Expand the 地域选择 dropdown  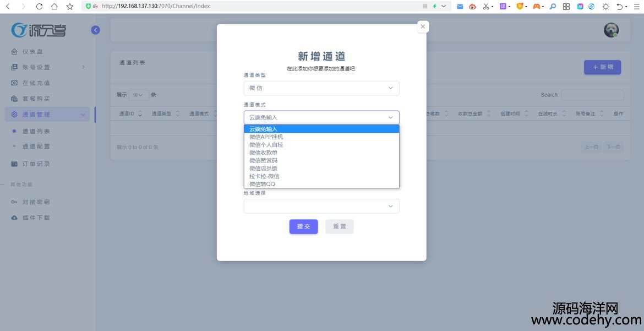(x=321, y=206)
